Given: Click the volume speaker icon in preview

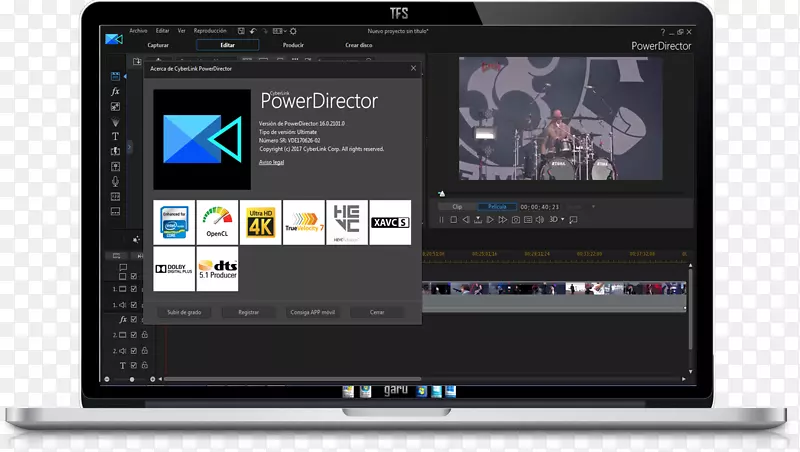Looking at the screenshot, I should click(540, 220).
